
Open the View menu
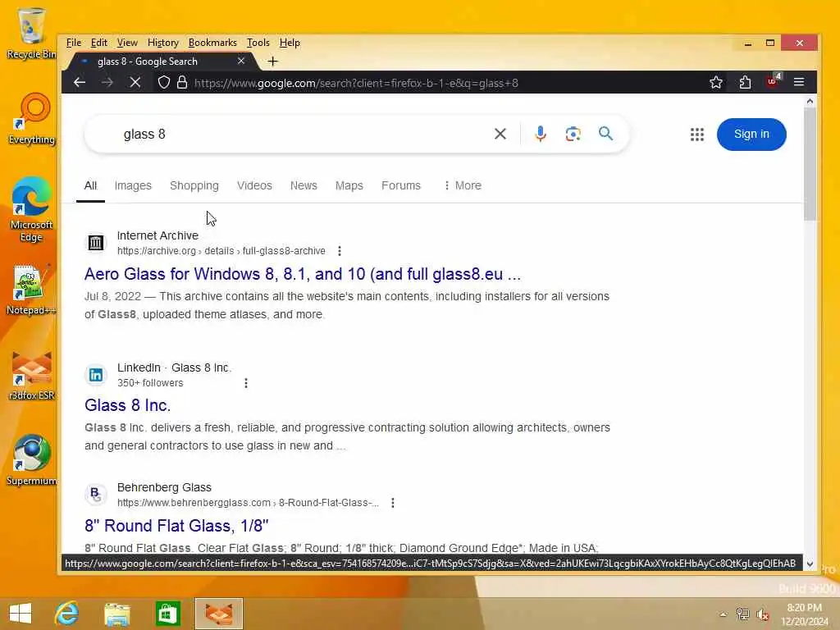[127, 43]
